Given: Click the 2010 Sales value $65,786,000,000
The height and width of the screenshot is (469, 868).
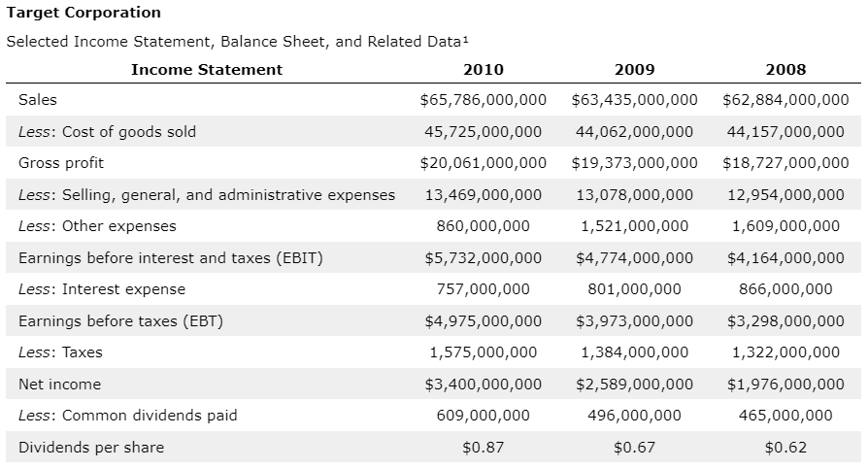Looking at the screenshot, I should coord(484,100).
